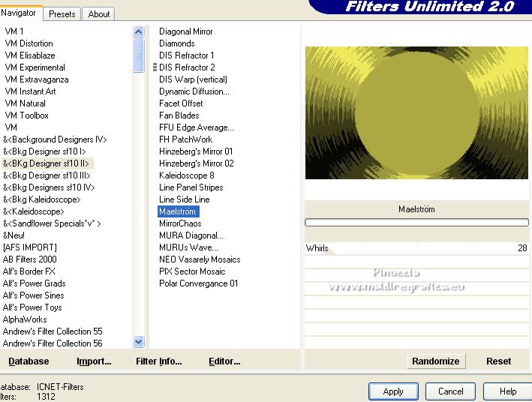Select &<Bkg Designer sf10 III> category

(x=47, y=175)
